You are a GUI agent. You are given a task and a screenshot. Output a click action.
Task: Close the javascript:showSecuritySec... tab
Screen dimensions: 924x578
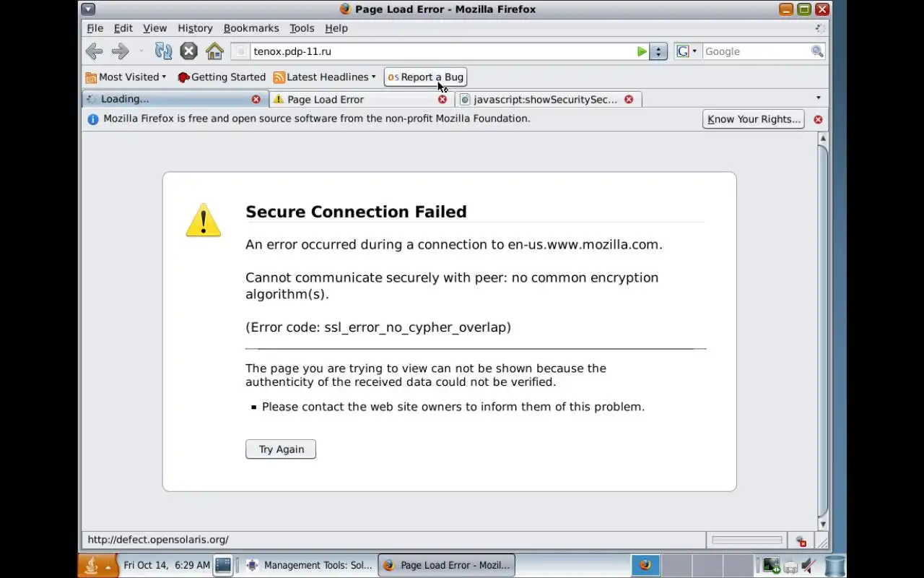click(629, 99)
